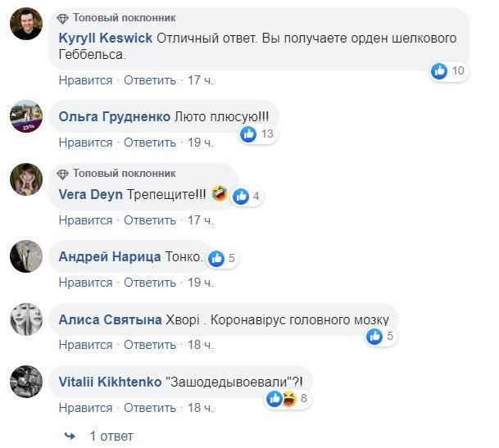The image size is (499, 448).
Task: Click the top fan diamond badge above Kyryll Keswick
Action: [63, 18]
